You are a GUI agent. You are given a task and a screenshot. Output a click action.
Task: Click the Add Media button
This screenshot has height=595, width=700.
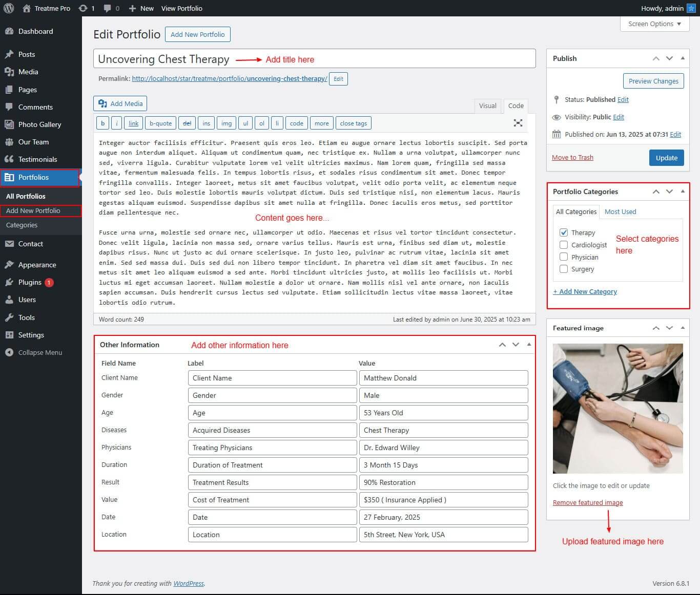[x=120, y=103]
